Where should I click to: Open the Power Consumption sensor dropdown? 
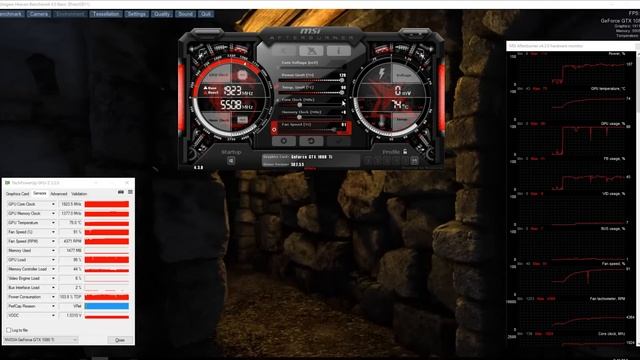click(53, 297)
